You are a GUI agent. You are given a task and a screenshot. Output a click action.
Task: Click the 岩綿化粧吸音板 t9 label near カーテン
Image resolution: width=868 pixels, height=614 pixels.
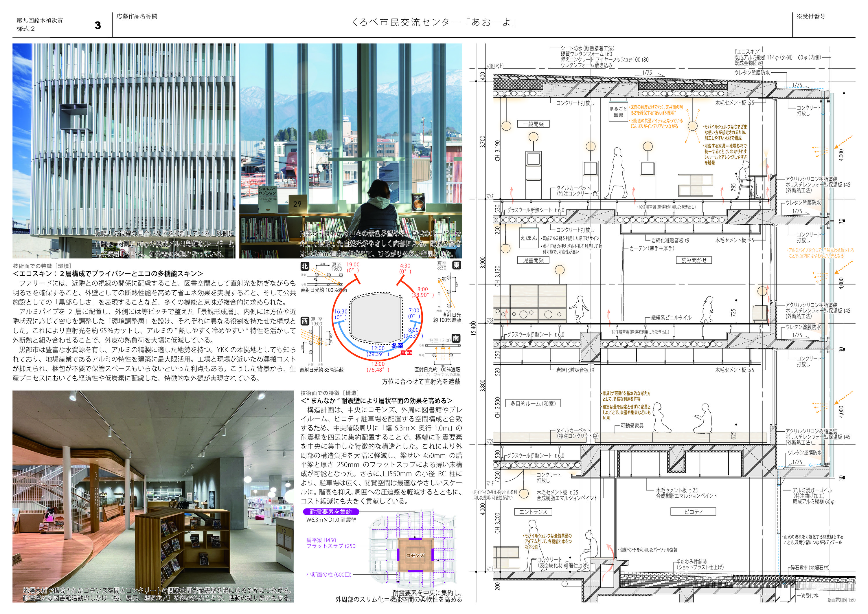point(670,240)
